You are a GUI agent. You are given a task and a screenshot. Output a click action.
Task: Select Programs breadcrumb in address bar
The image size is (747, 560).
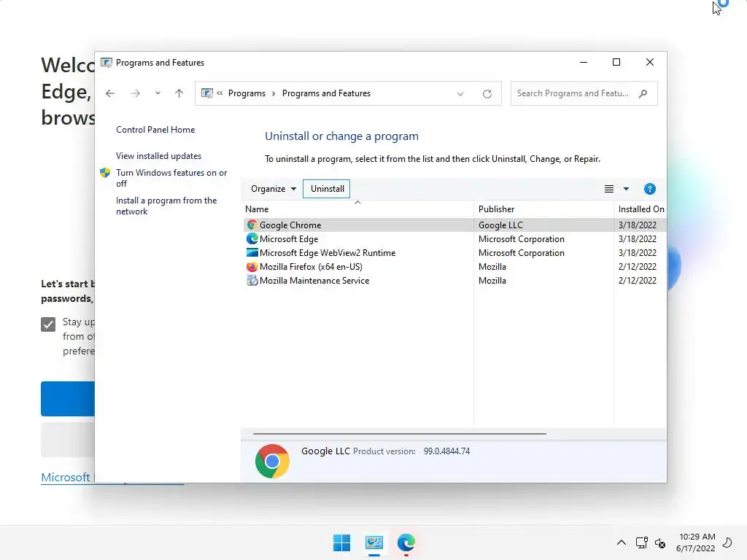(x=247, y=93)
